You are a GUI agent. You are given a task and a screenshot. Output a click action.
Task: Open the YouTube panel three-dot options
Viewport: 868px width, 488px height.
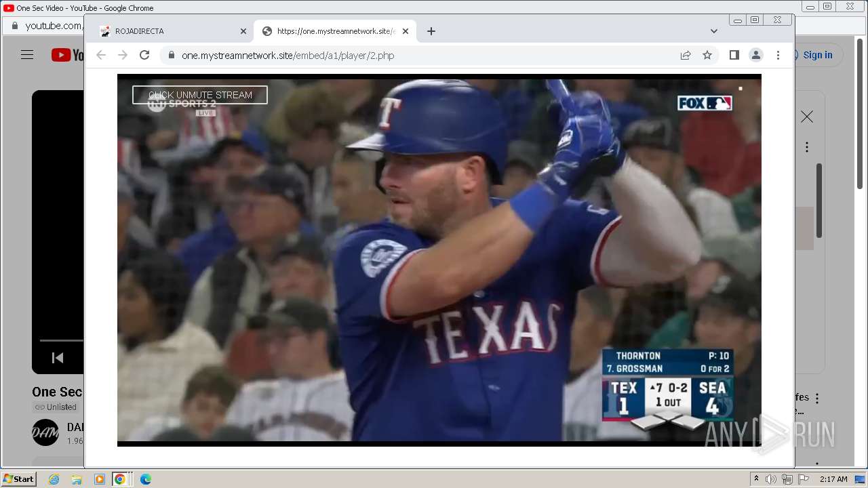tap(807, 147)
